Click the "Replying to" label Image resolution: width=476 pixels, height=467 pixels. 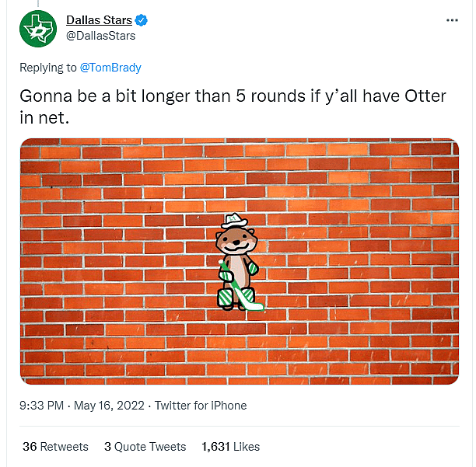click(47, 68)
